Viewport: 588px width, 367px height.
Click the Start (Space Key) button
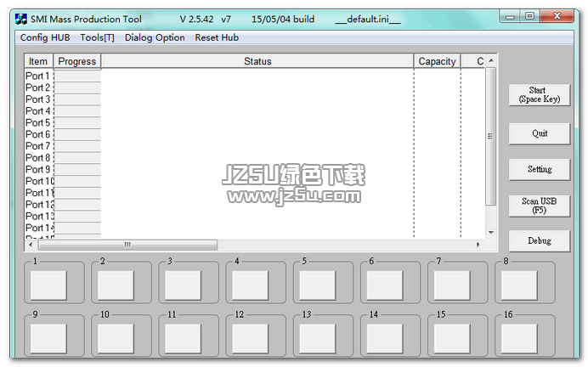(540, 95)
